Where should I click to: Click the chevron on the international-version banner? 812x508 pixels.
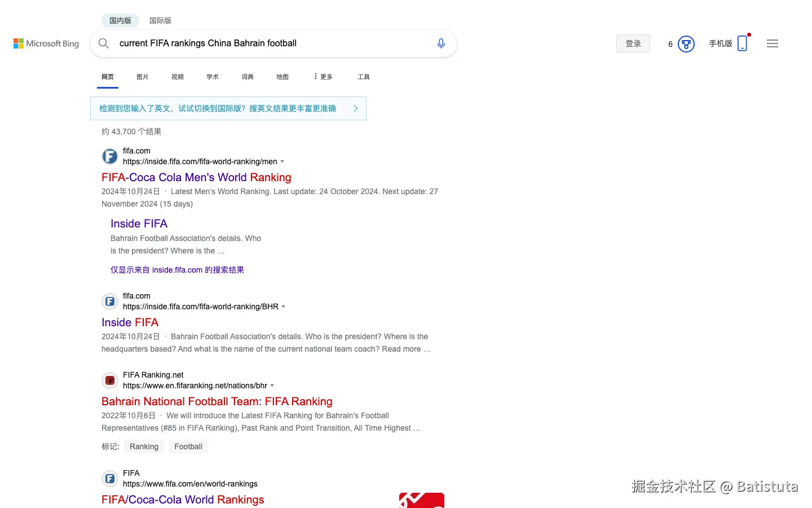[x=356, y=108]
